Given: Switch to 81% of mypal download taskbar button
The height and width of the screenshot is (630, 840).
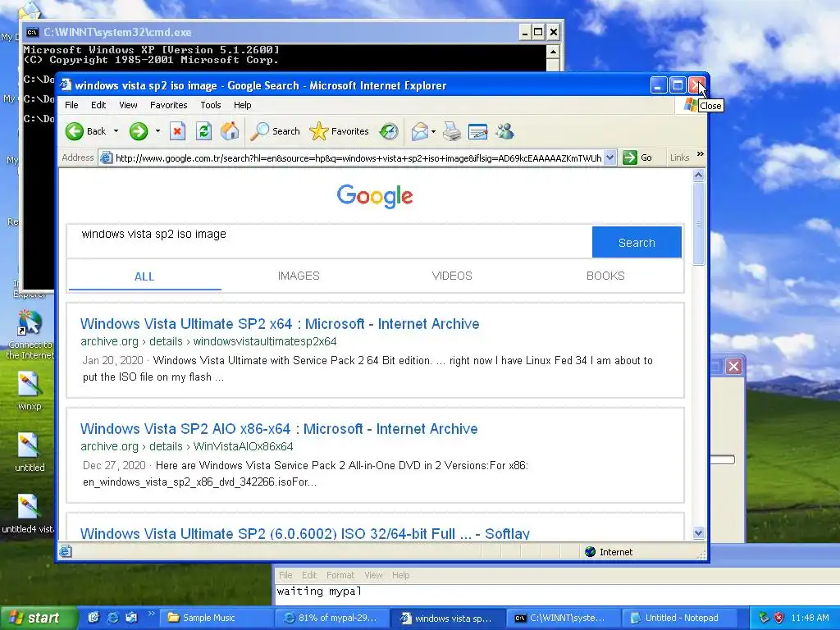Looking at the screenshot, I should click(x=332, y=618).
